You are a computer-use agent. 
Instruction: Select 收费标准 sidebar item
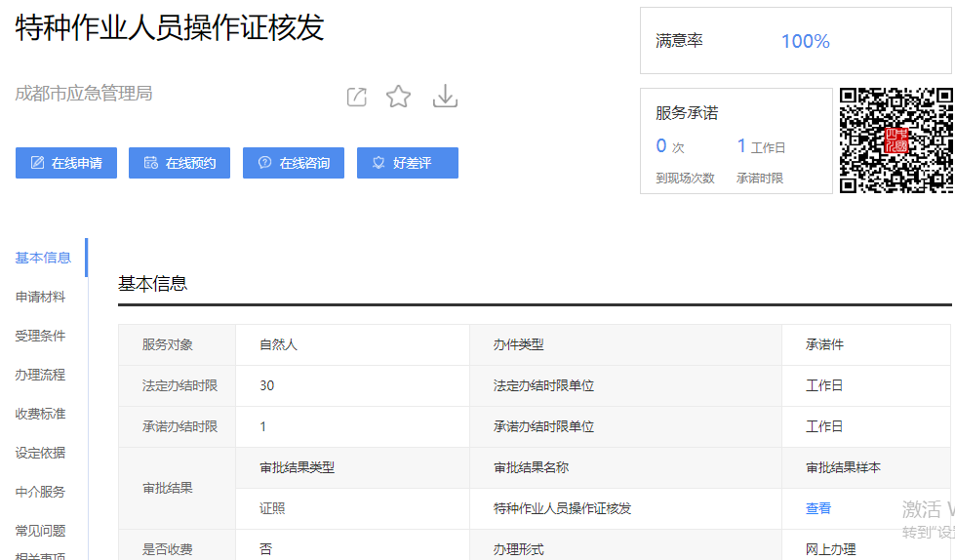[41, 414]
